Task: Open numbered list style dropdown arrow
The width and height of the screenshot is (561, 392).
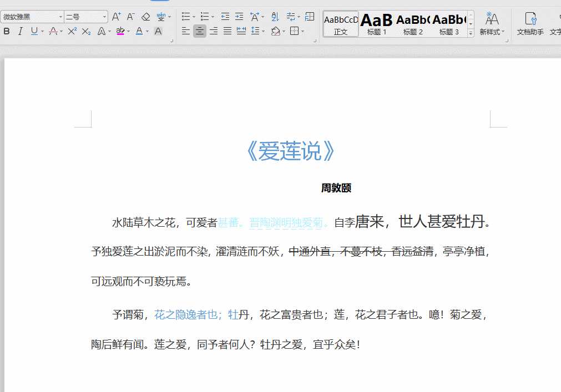Action: [213, 17]
